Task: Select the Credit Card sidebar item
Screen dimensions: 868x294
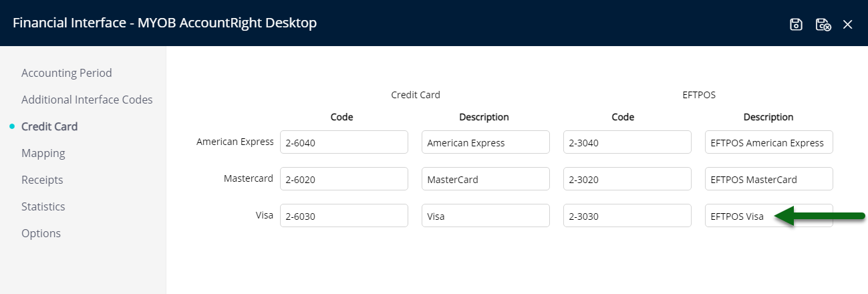Action: tap(49, 126)
